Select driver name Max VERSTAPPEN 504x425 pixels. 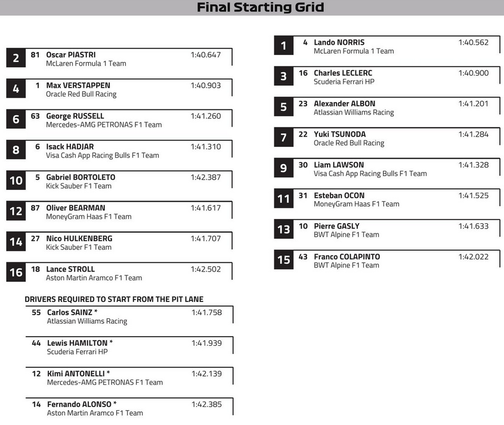(x=78, y=85)
